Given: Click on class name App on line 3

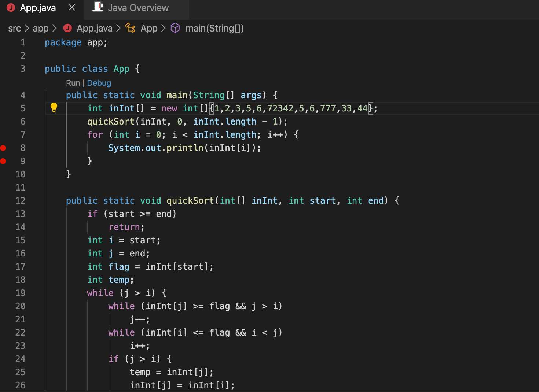Looking at the screenshot, I should tap(121, 69).
